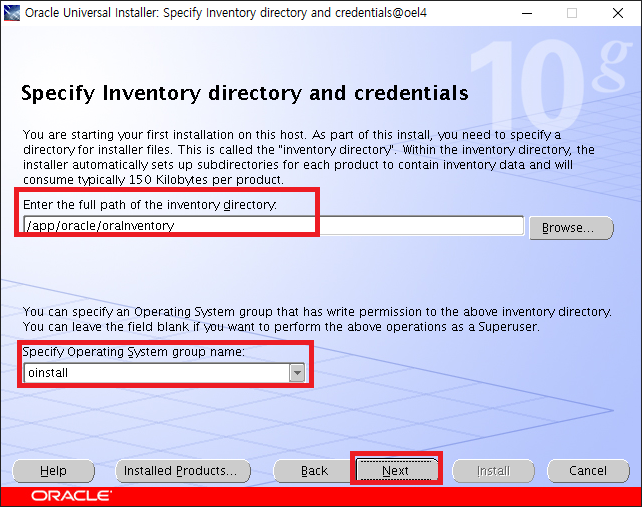
Task: Click the 'Enter the full path of the inventory directory' label
Action: (150, 204)
